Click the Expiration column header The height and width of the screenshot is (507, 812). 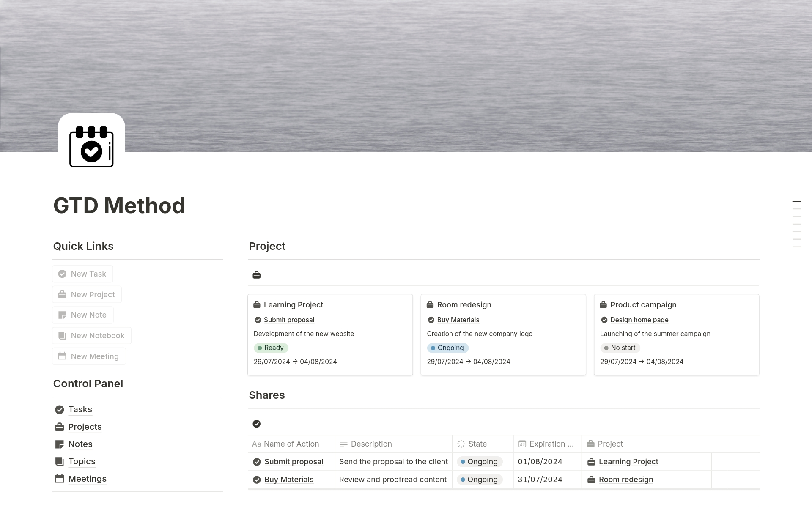pyautogui.click(x=547, y=444)
